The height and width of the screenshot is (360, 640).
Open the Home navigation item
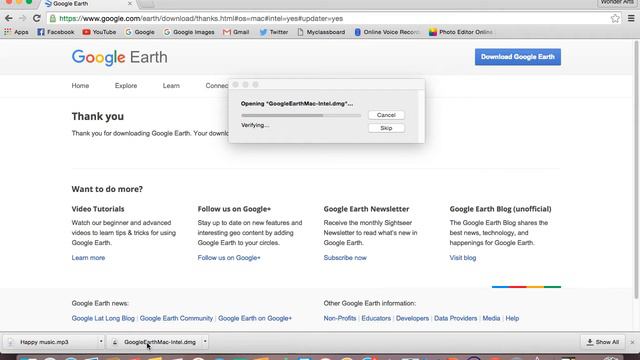[x=80, y=86]
